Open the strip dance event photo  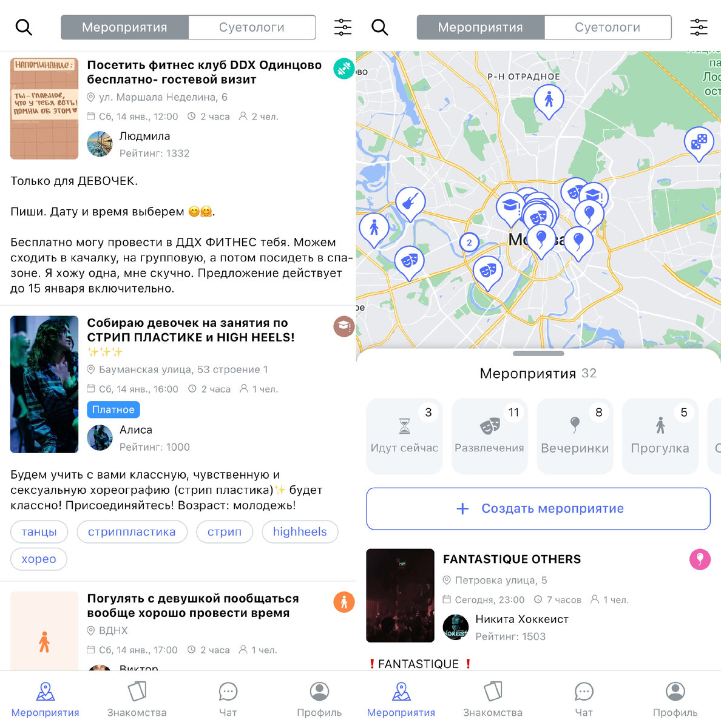[44, 384]
